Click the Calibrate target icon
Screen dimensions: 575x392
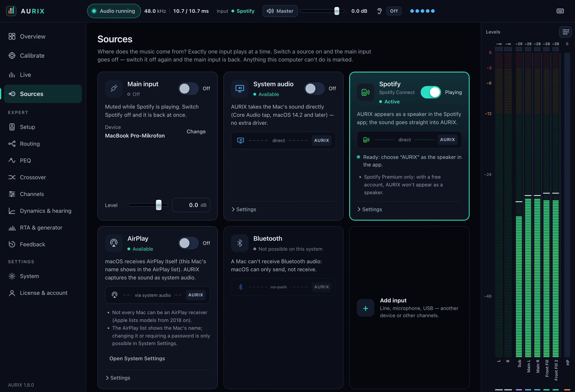(12, 56)
